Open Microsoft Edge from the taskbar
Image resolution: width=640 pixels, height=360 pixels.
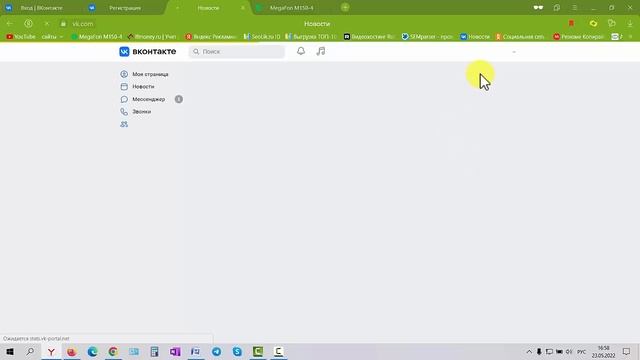point(93,351)
